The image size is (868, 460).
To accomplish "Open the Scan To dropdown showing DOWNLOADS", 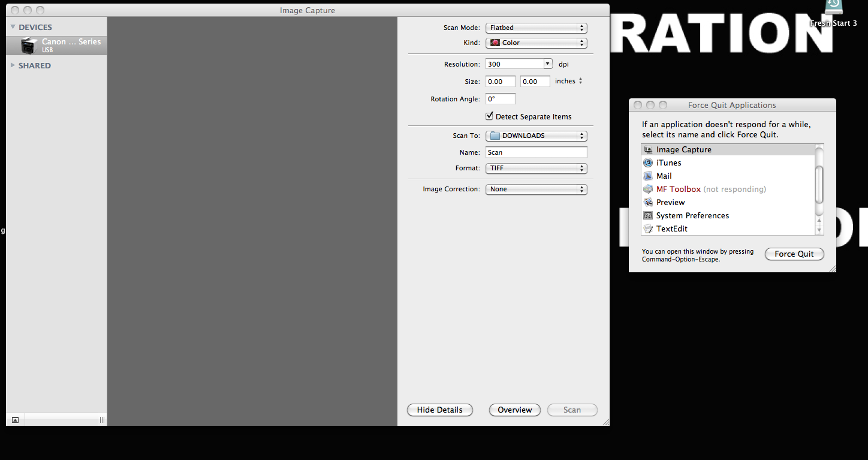I will click(x=537, y=136).
